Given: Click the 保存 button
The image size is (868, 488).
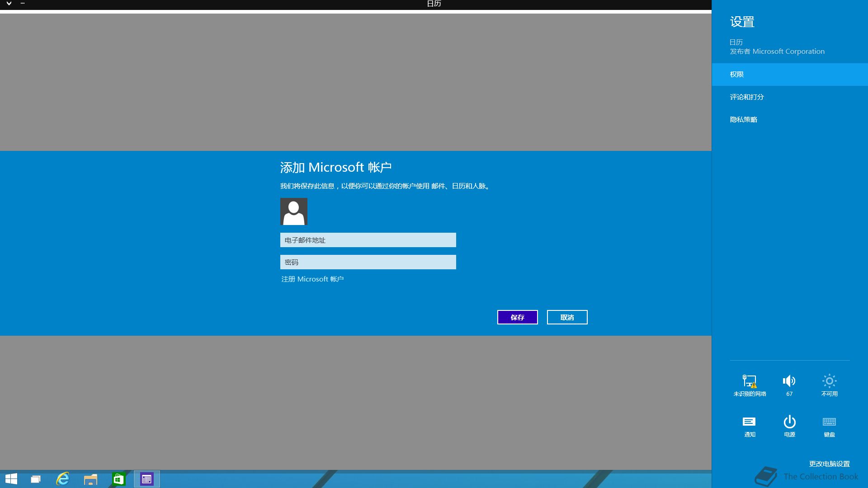Looking at the screenshot, I should (518, 317).
